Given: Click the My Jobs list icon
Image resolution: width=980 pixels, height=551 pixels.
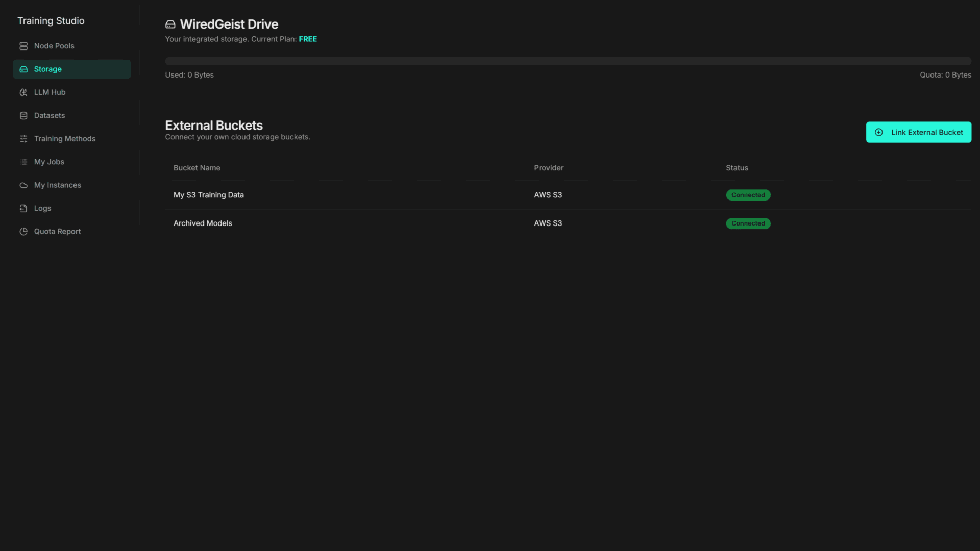Looking at the screenshot, I should click(x=23, y=162).
